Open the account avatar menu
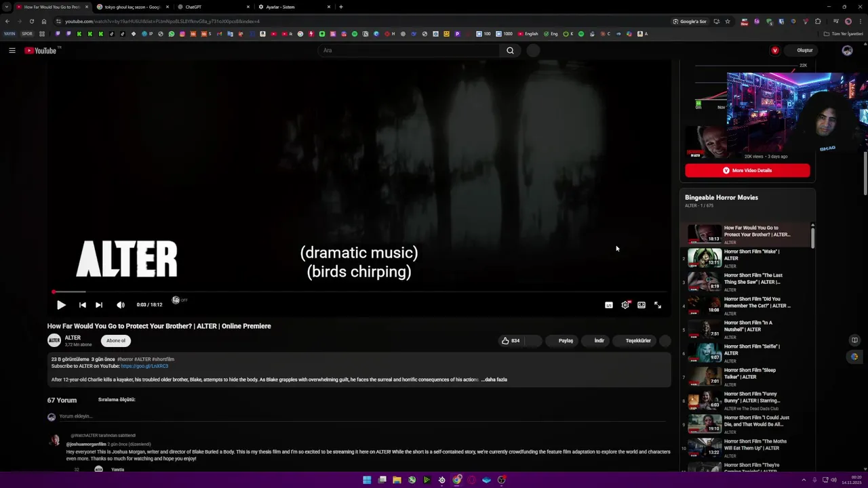Viewport: 868px width, 488px height. coord(847,50)
